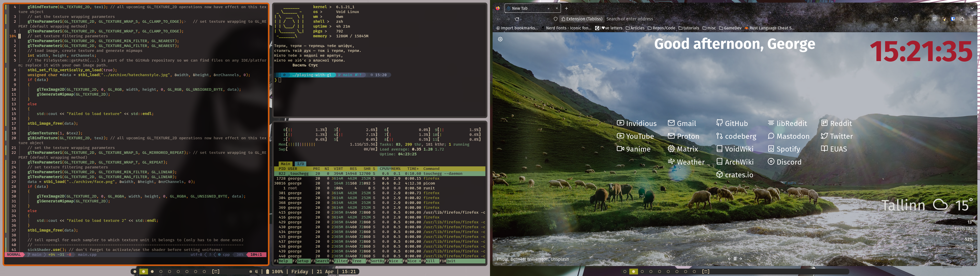980x276 pixels.
Task: Sort htop by the CPU% column header
Action: [x=385, y=168]
